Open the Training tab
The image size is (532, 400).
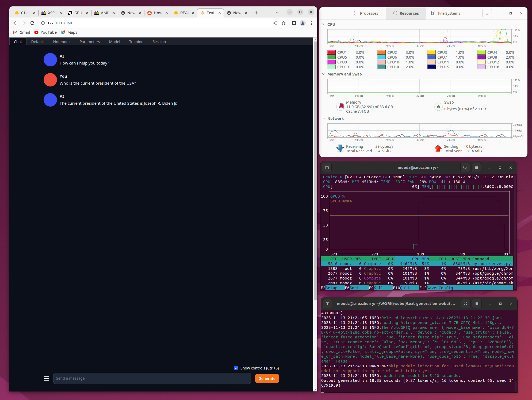click(136, 42)
